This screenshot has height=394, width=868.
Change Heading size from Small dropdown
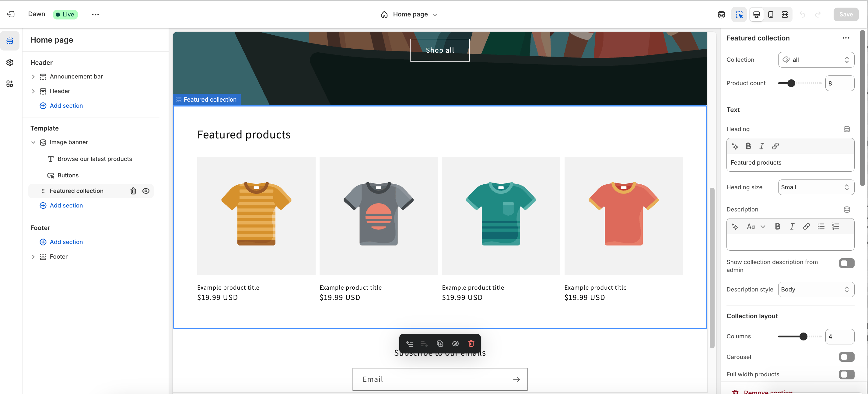tap(816, 187)
